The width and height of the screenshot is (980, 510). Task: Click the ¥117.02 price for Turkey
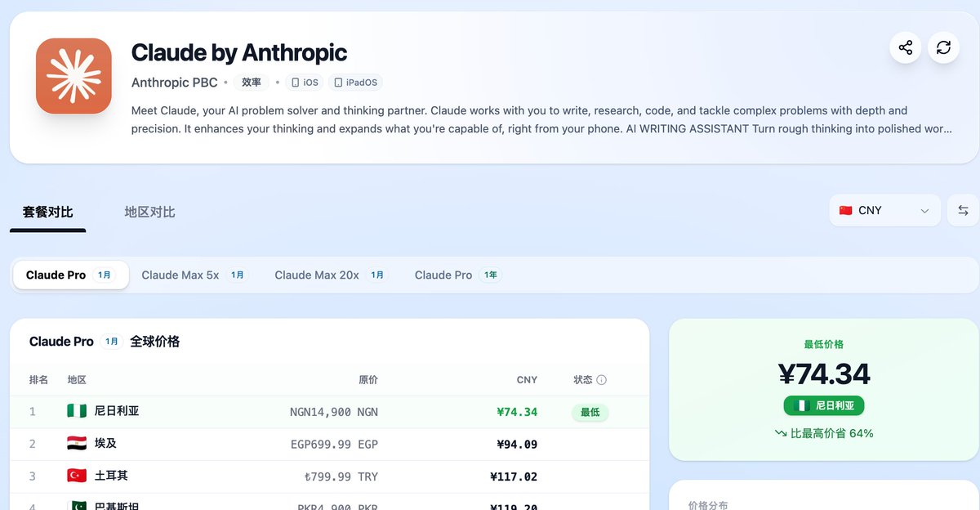(x=514, y=476)
